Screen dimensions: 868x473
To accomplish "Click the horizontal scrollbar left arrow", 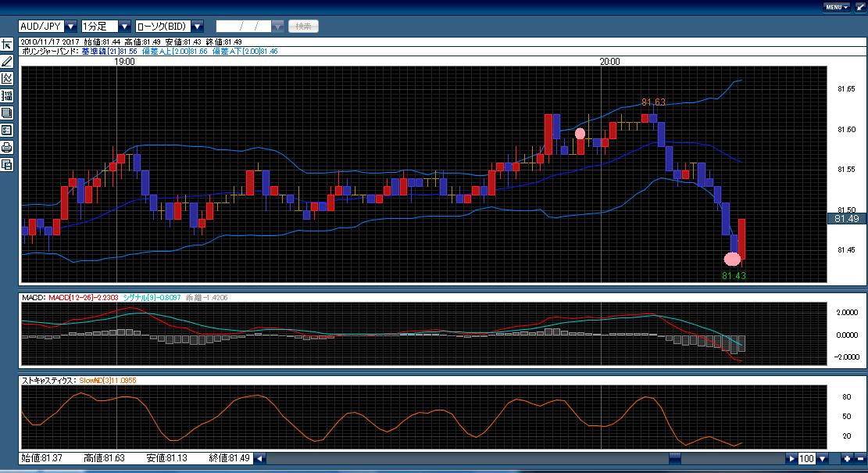I will (259, 459).
